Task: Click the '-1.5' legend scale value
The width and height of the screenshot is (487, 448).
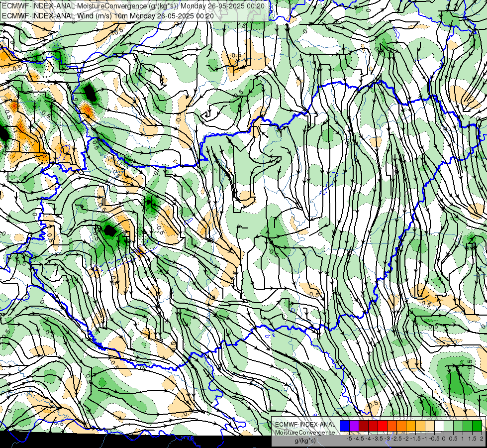Action: tap(415, 439)
